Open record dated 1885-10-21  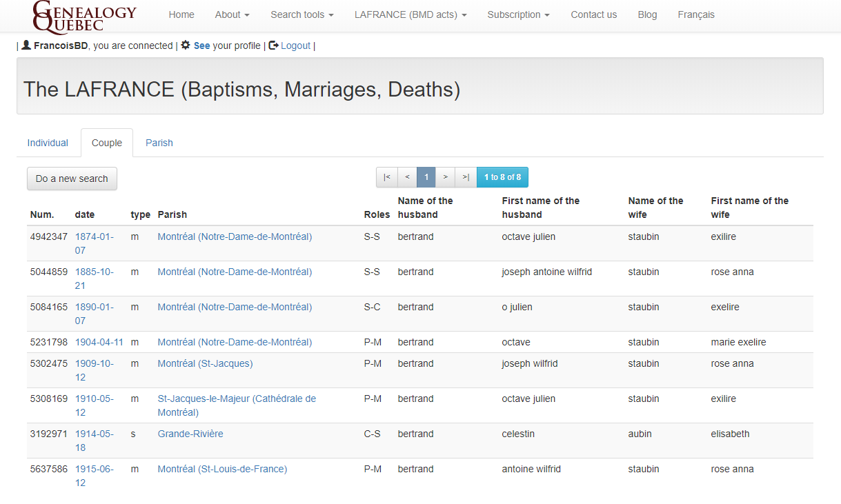click(x=95, y=279)
